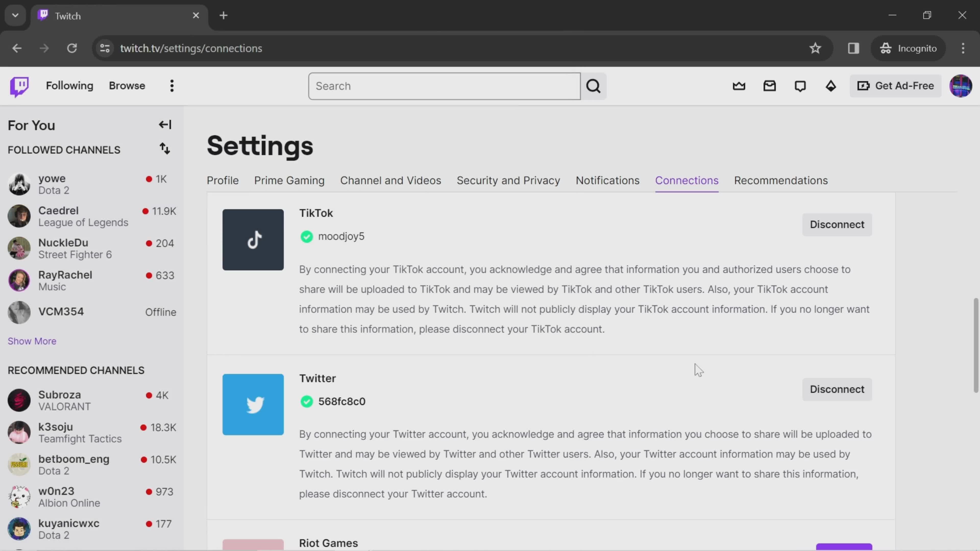Open the Following page link
Image resolution: width=980 pixels, height=551 pixels.
tap(70, 86)
